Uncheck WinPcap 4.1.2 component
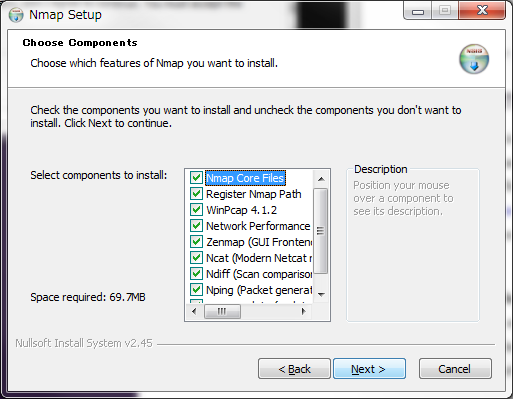The image size is (513, 399). click(x=196, y=210)
